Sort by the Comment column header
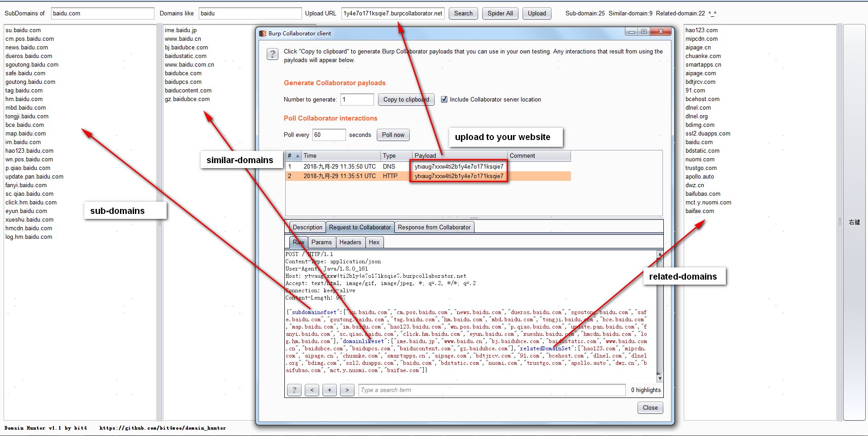This screenshot has height=436, width=868. point(539,156)
